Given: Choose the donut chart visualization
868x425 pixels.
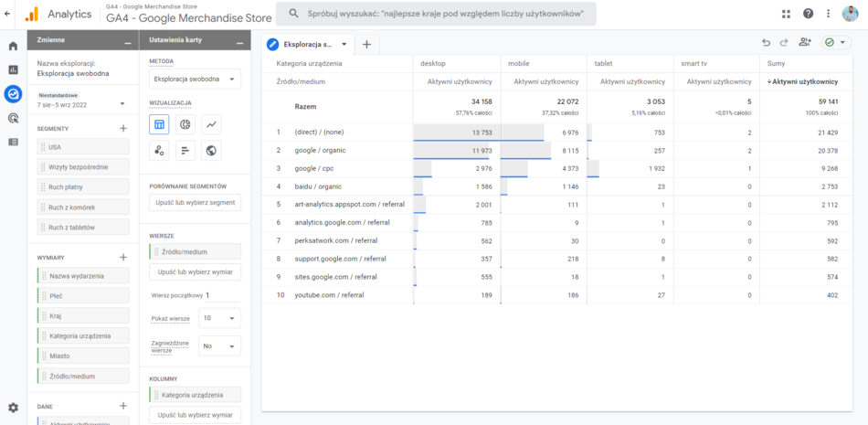Looking at the screenshot, I should (x=185, y=125).
